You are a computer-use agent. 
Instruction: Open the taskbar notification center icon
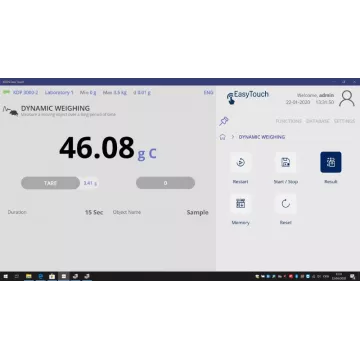click(352, 276)
